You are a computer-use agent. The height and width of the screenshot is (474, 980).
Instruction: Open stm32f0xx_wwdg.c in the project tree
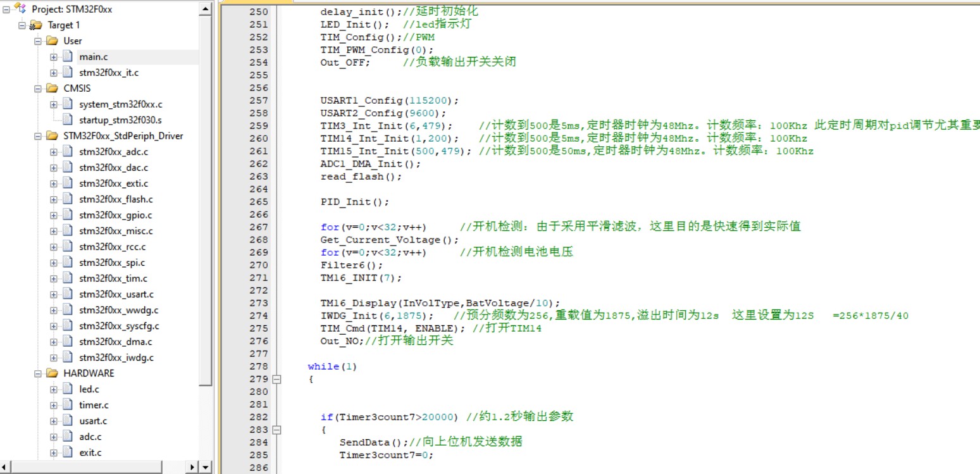(x=119, y=310)
